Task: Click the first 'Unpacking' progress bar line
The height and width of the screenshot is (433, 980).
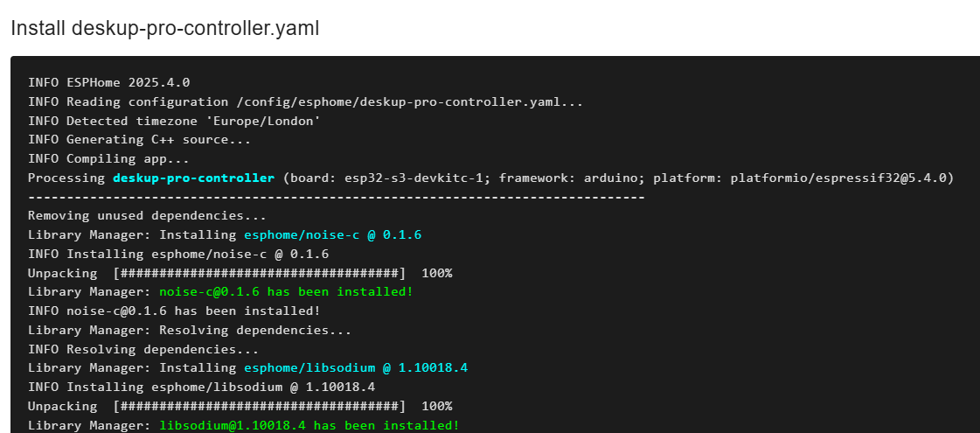Action: [240, 273]
